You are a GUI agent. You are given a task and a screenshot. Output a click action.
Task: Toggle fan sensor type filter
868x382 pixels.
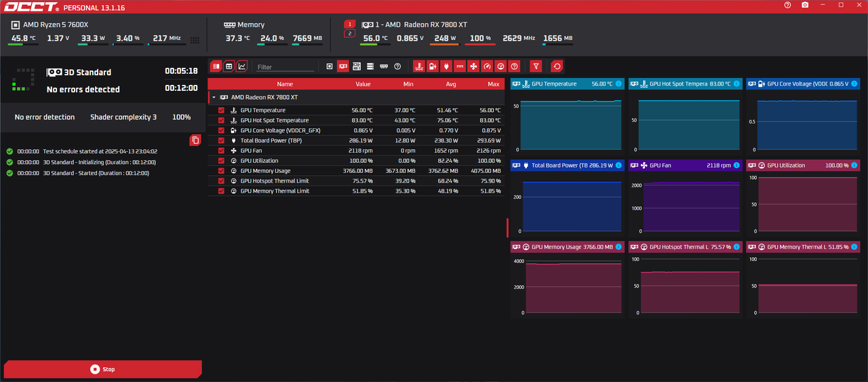(473, 66)
